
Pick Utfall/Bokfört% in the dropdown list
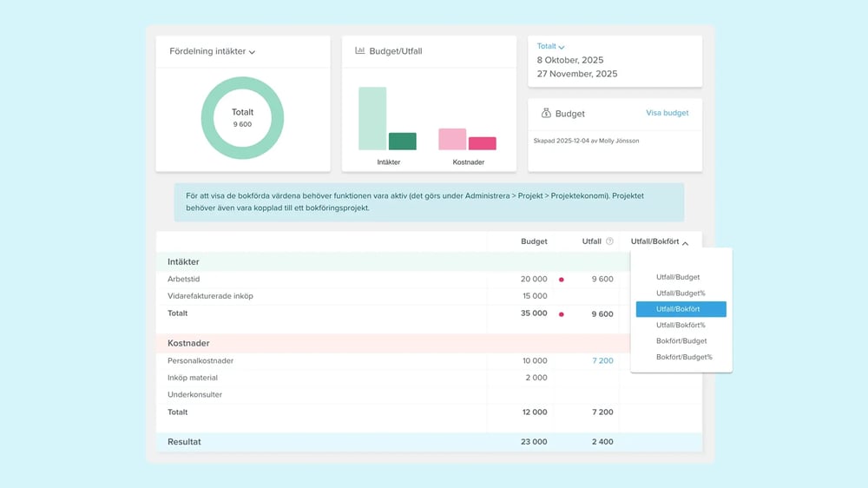tap(681, 325)
